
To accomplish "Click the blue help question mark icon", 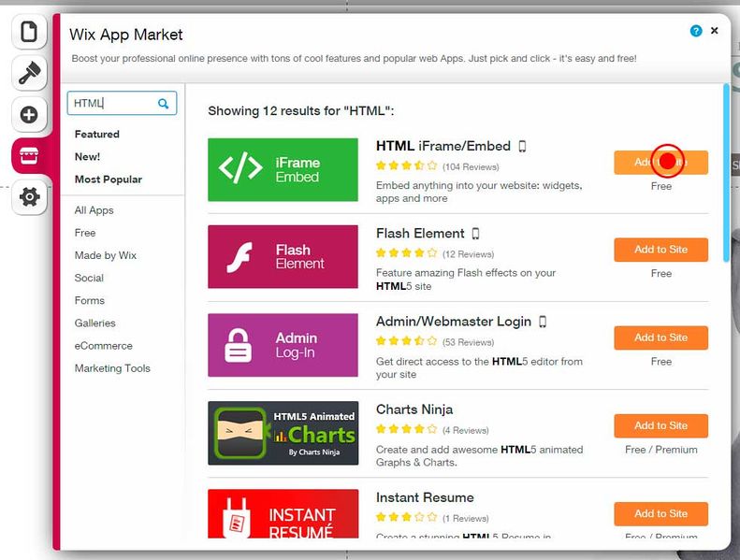I will 695,31.
